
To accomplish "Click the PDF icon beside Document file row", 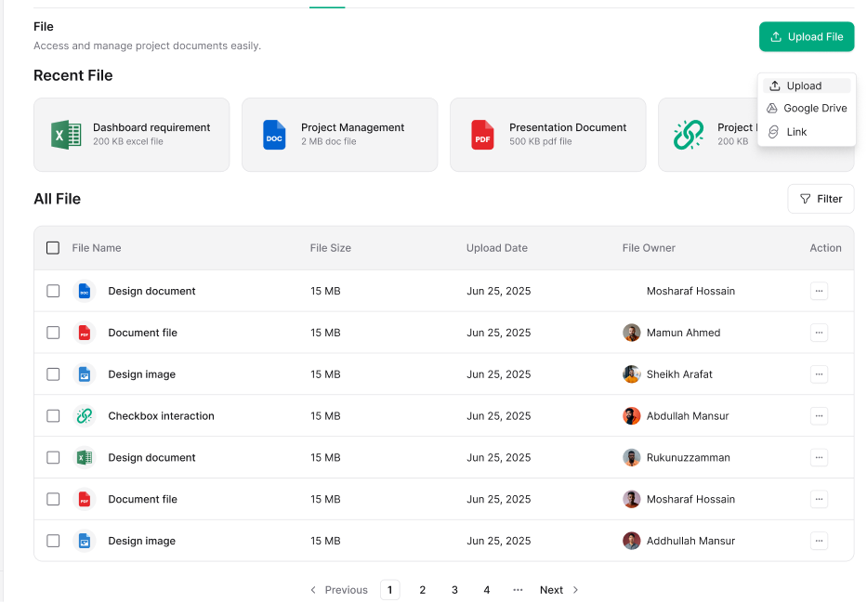I will [85, 333].
